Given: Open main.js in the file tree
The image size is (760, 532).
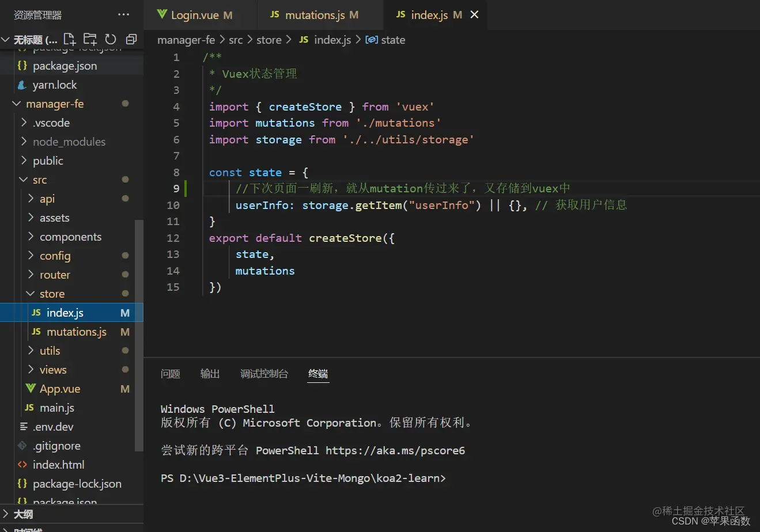Looking at the screenshot, I should coord(71,408).
